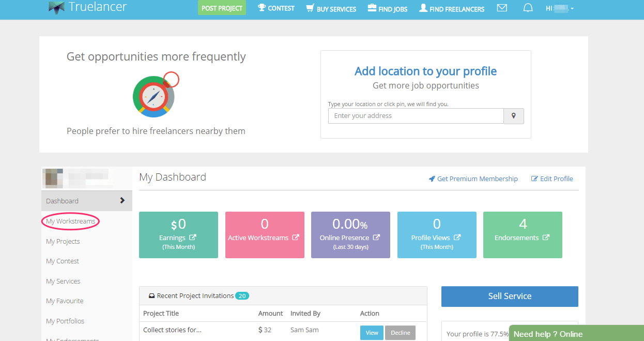Viewport: 644px width, 341px height.
Task: Open Contest in top navigation
Action: point(277,8)
